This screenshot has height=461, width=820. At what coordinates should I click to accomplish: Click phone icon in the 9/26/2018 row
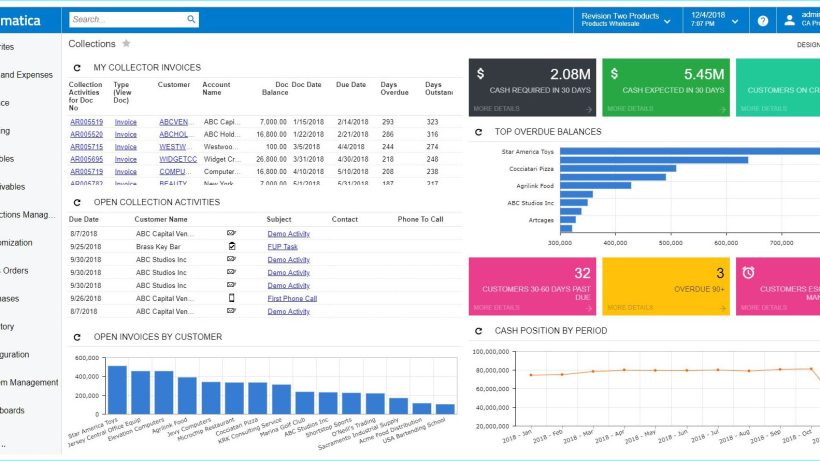pyautogui.click(x=232, y=298)
